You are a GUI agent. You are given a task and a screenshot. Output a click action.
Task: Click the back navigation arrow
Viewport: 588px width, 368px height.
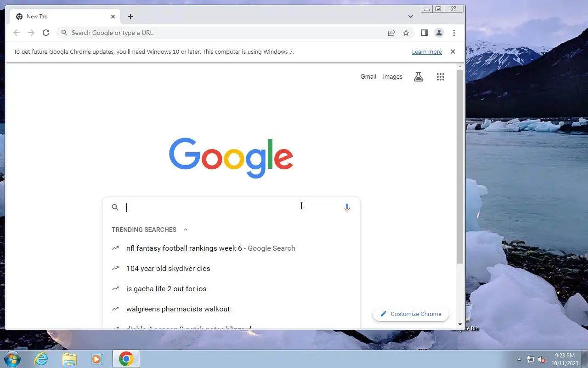(17, 33)
